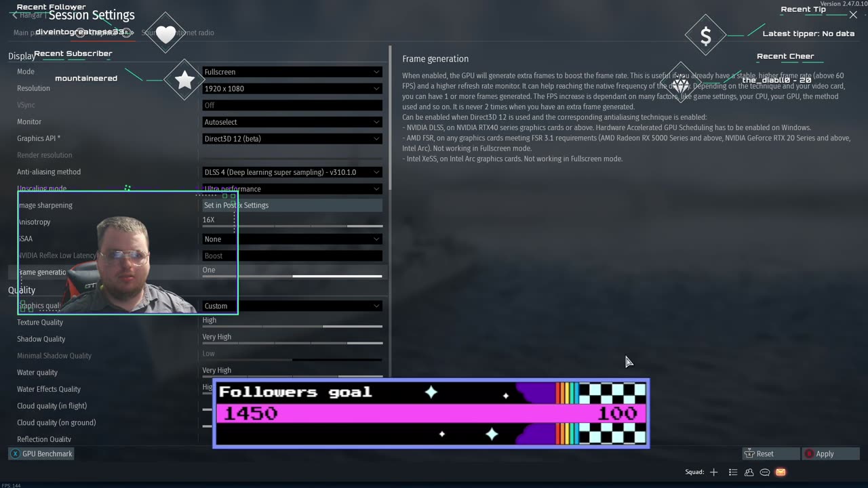Image resolution: width=868 pixels, height=488 pixels.
Task: Adjust the Water quality slider
Action: click(292, 375)
